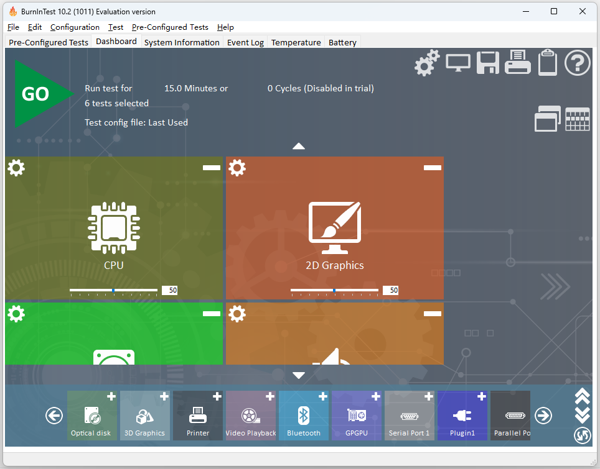The width and height of the screenshot is (600, 469).
Task: Click the clipboard icon in the top toolbar
Action: [546, 63]
